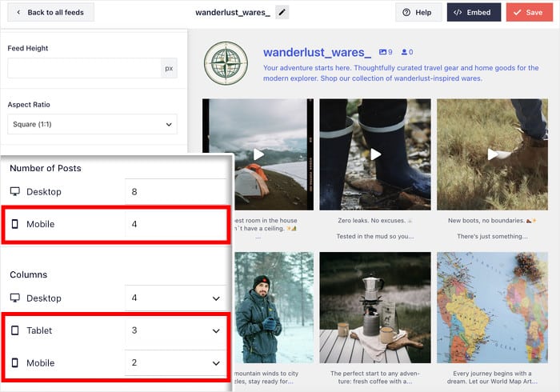Screen dimensions: 560x392
Task: Click the wanderlust_wares_ compass profile avatar
Action: [226, 63]
